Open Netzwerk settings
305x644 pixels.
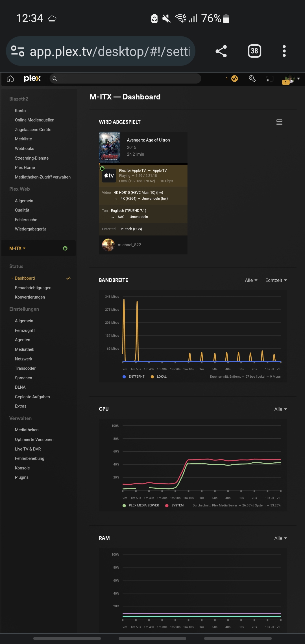[x=23, y=359]
